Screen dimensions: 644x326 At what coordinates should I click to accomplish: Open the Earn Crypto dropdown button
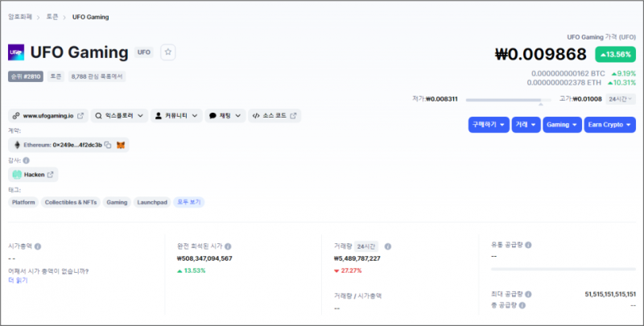point(610,125)
